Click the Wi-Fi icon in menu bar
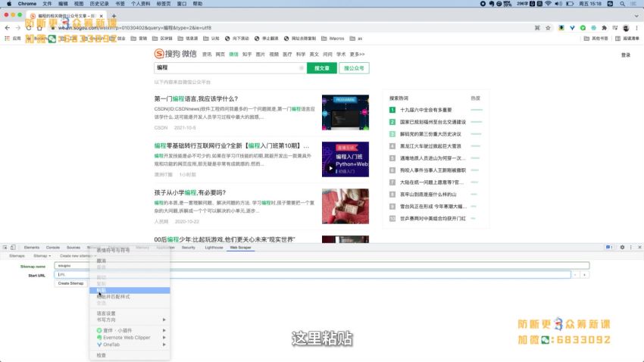Viewport: 644px width, 362px height. pos(549,4)
